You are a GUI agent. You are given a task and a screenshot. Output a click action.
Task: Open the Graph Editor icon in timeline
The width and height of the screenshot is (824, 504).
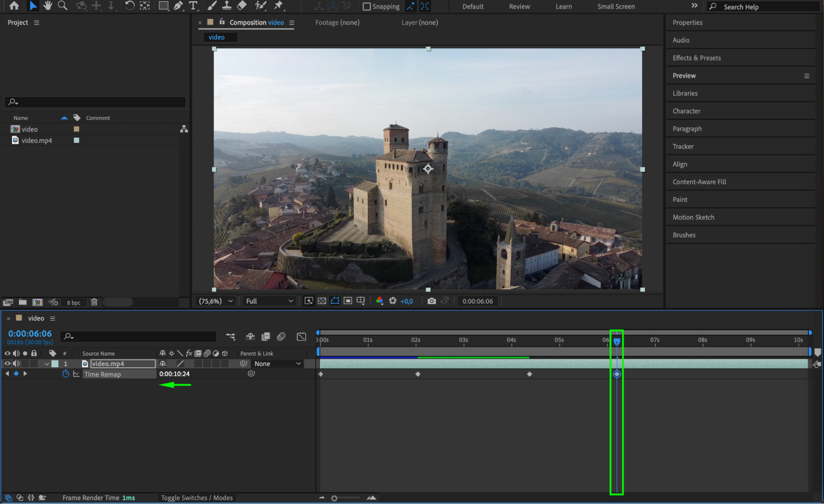click(301, 337)
